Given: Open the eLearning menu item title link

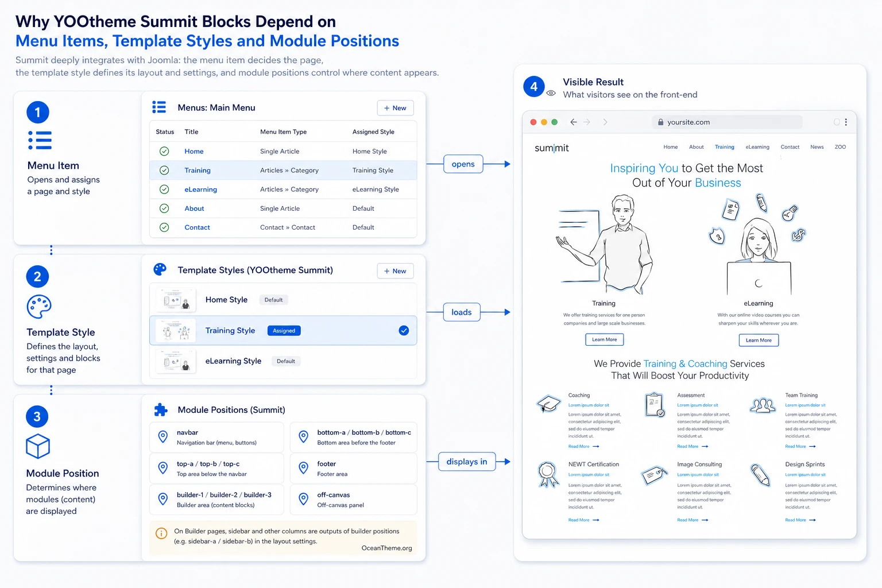Looking at the screenshot, I should coord(200,189).
